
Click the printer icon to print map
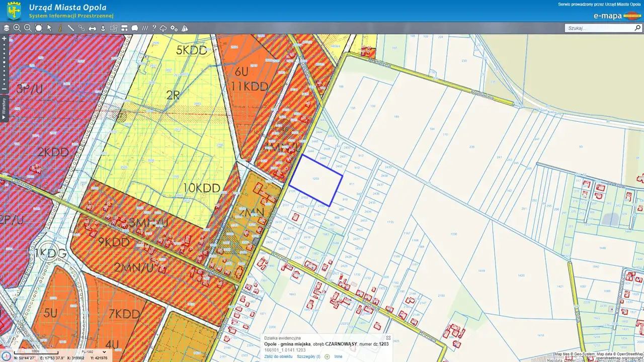[93, 28]
